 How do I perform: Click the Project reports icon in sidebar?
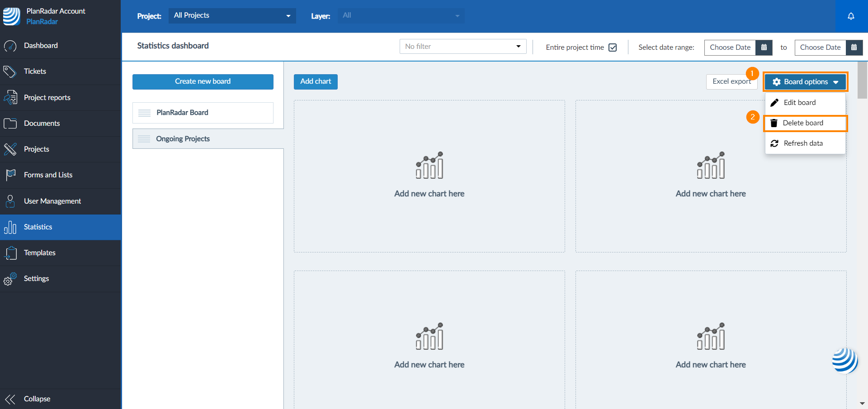coord(10,97)
